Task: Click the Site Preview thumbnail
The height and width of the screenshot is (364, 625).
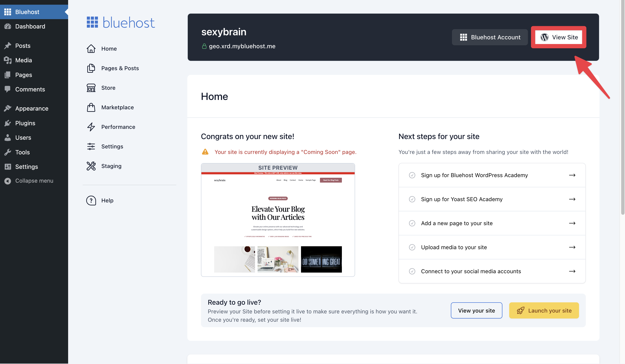Action: pos(278,220)
